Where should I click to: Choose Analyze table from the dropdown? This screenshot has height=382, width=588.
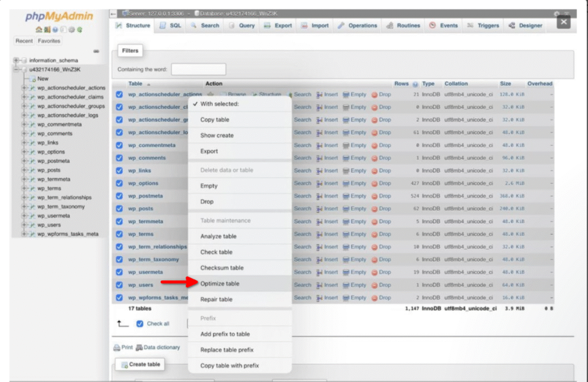[x=240, y=236]
